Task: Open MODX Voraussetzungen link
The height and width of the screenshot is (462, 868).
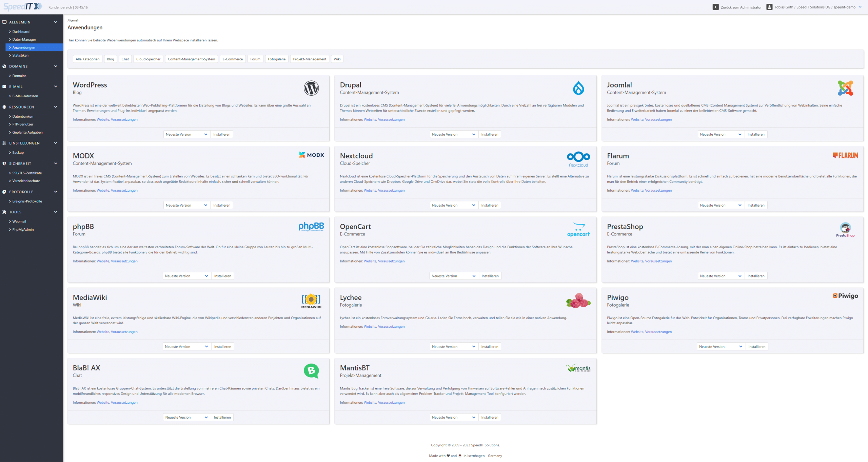Action: click(x=124, y=190)
